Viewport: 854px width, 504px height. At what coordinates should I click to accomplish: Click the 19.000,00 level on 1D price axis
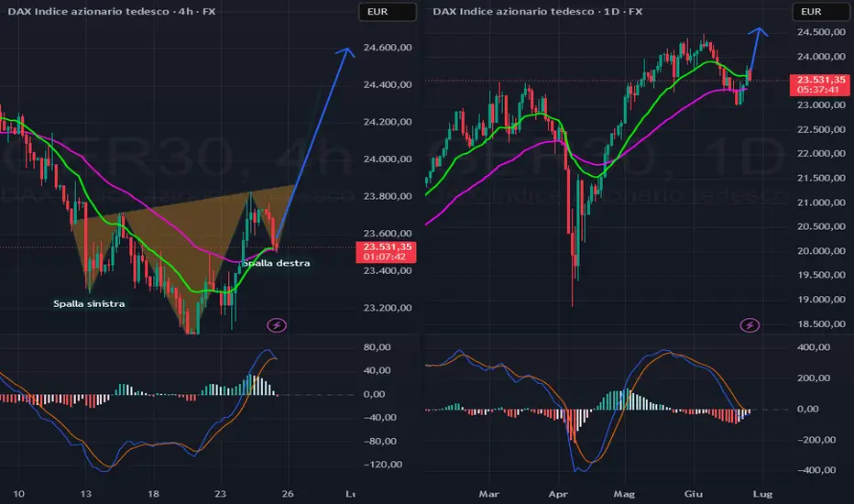821,300
